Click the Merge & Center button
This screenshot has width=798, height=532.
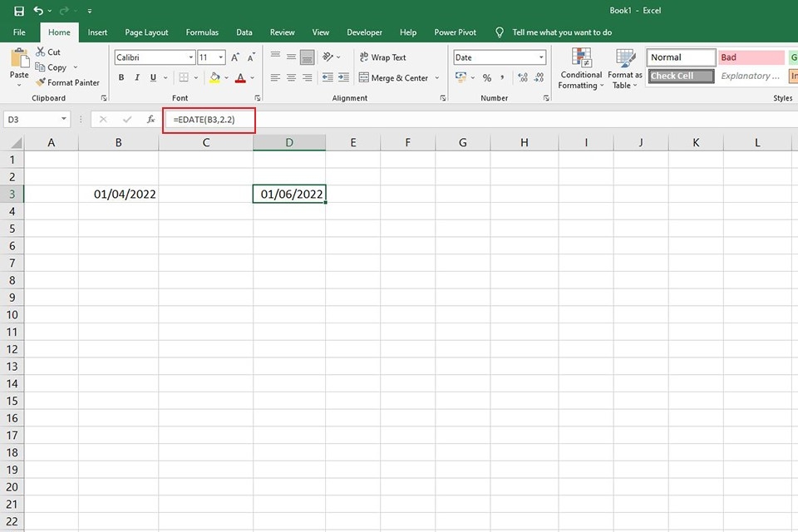tap(399, 78)
